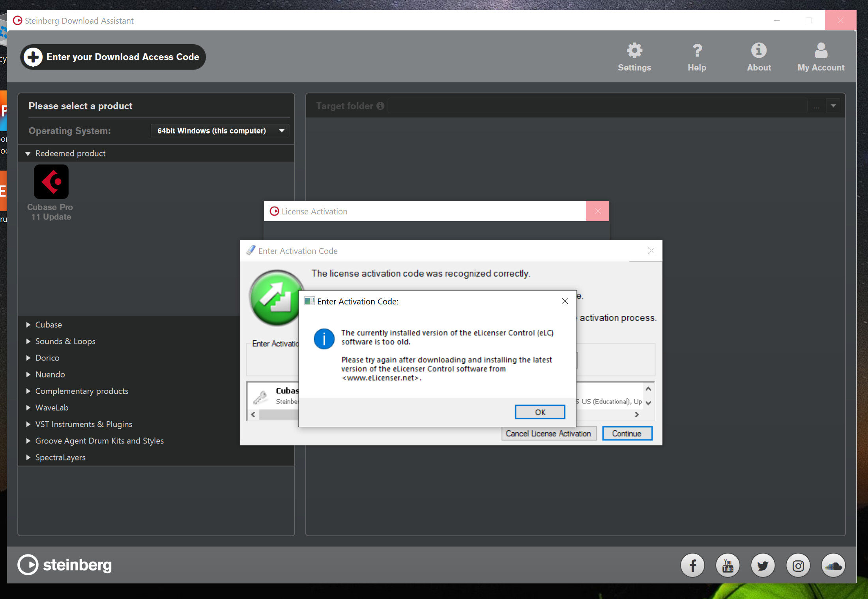
Task: Open My Account profile icon
Action: pyautogui.click(x=821, y=51)
